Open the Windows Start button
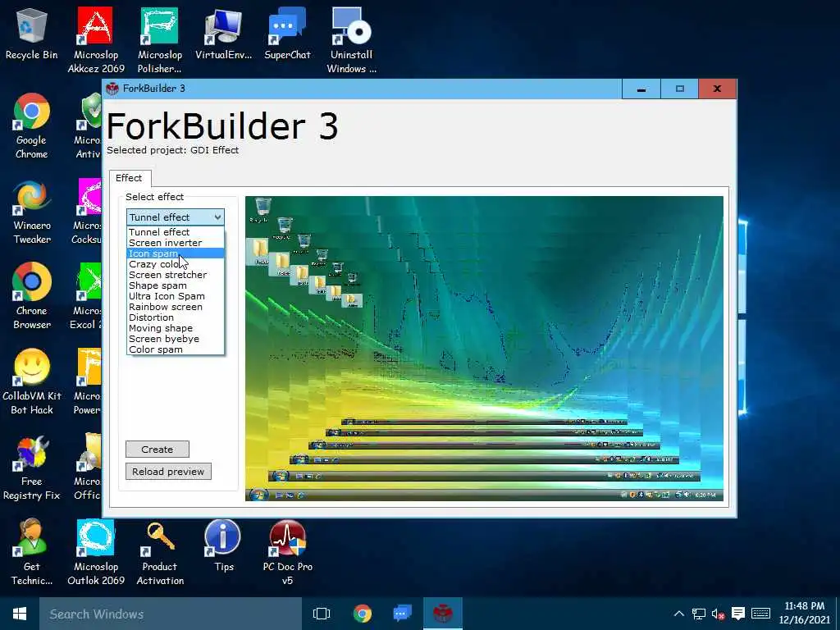840x630 pixels. [20, 614]
